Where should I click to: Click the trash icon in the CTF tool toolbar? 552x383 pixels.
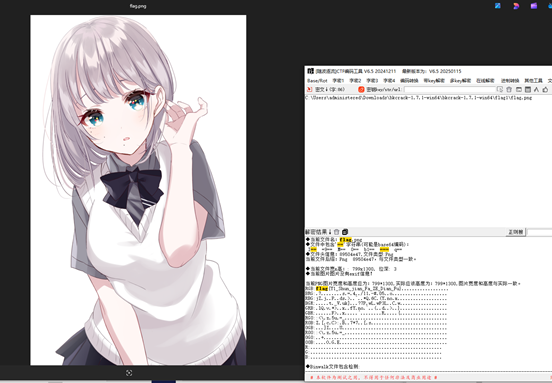509,89
